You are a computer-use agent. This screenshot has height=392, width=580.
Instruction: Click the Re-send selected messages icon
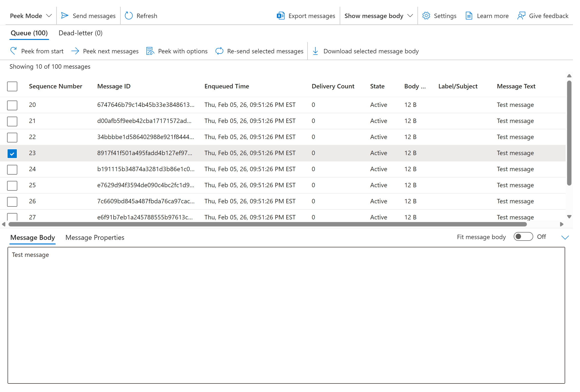pyautogui.click(x=219, y=51)
